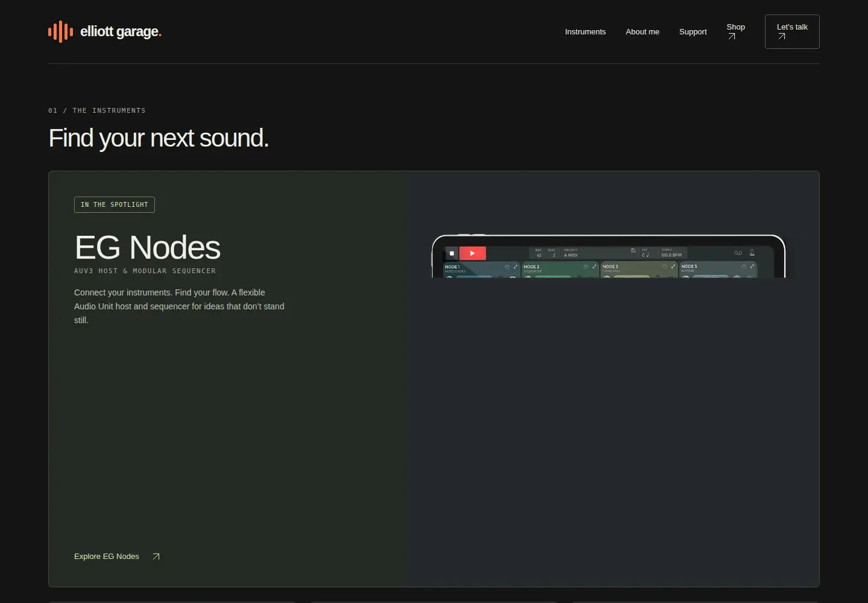Click the loop icon beside the metronome
Viewport: 868px width, 603px height.
tap(738, 253)
